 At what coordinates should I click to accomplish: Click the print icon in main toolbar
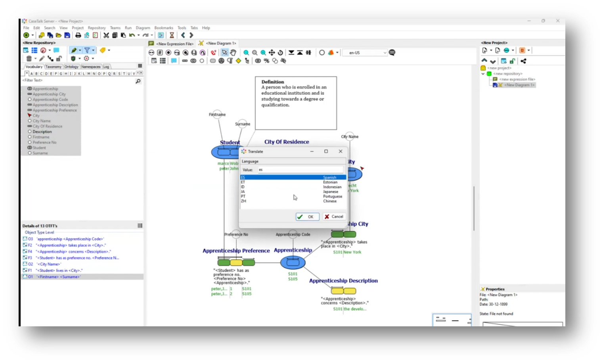pyautogui.click(x=78, y=35)
